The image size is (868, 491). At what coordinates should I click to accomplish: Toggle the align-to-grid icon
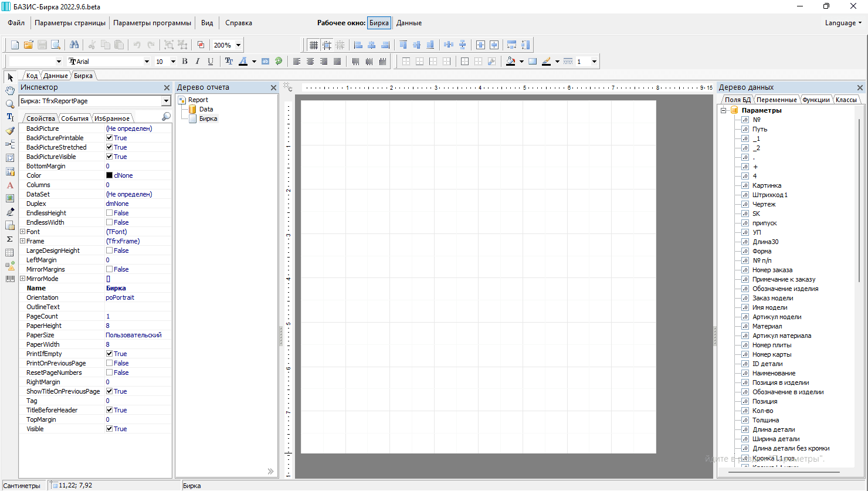pyautogui.click(x=327, y=45)
